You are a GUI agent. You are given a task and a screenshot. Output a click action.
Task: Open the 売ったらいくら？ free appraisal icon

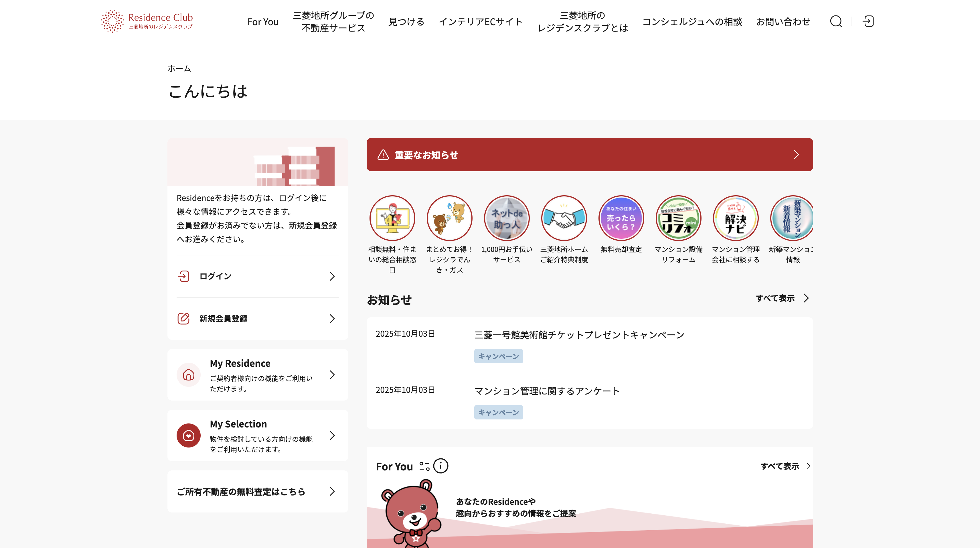pos(621,218)
